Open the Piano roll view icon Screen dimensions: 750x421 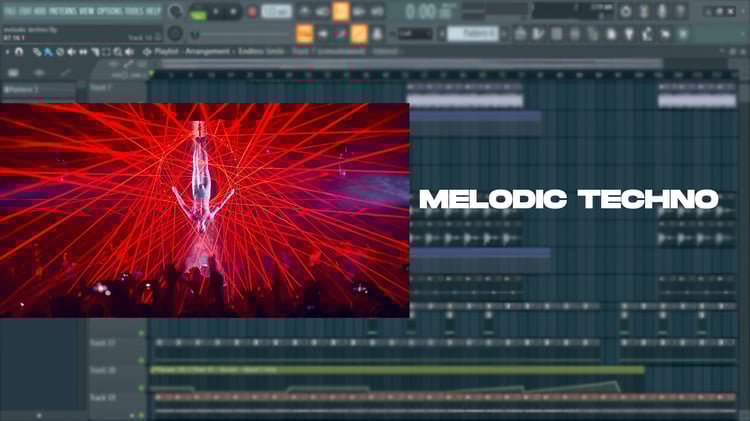coord(539,34)
